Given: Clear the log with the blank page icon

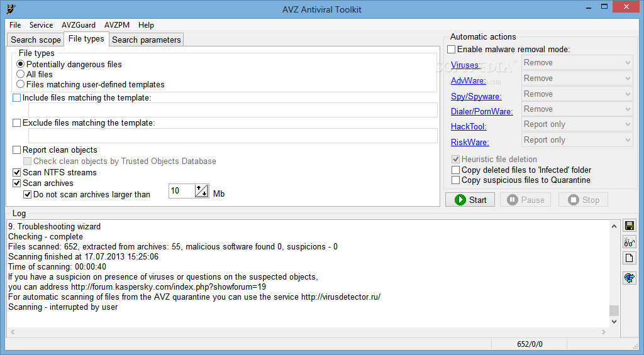Looking at the screenshot, I should (x=629, y=258).
